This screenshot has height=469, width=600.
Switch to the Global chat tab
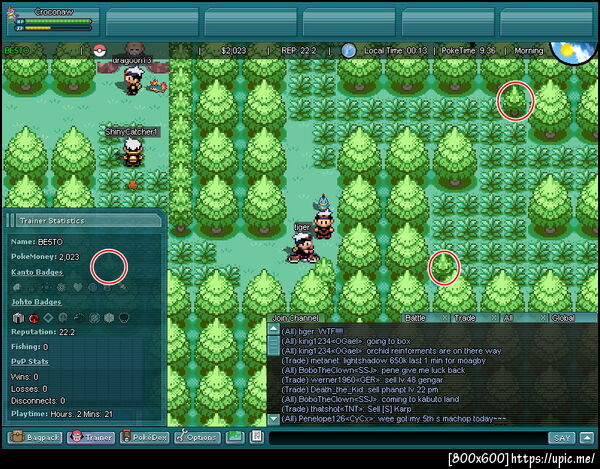coord(563,318)
